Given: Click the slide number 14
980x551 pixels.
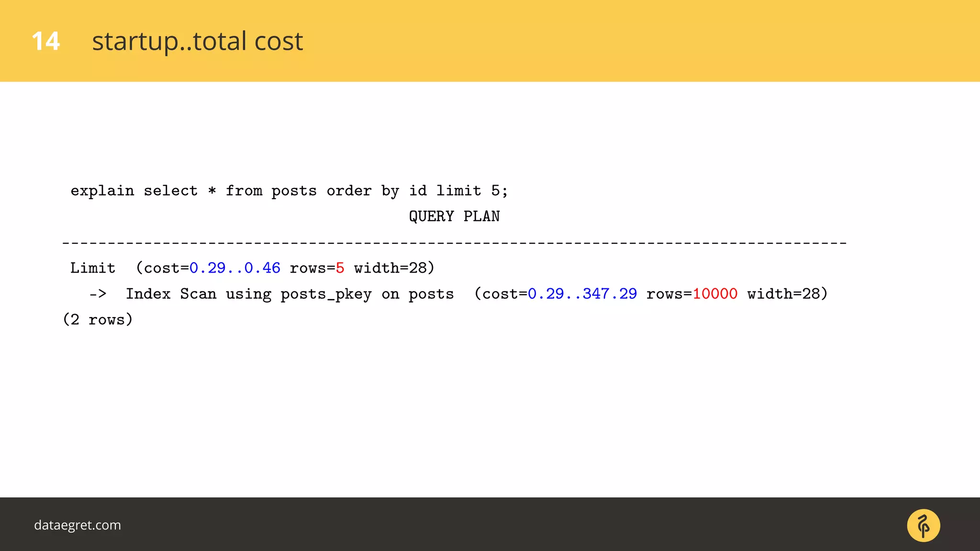Looking at the screenshot, I should [x=45, y=41].
